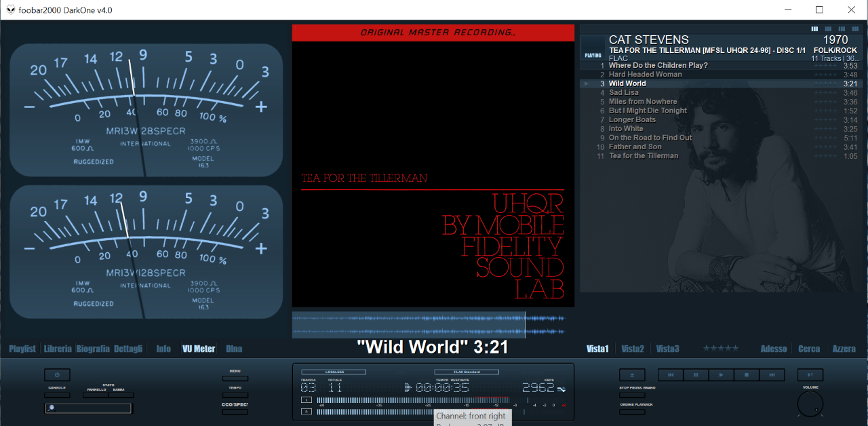Image resolution: width=868 pixels, height=426 pixels.
Task: Skip to the next track
Action: pos(772,374)
